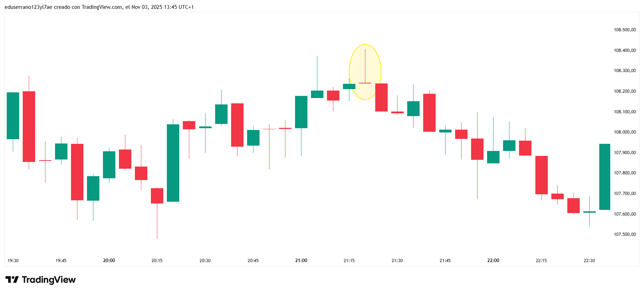Select the 108.000,00 price level label

(x=624, y=132)
